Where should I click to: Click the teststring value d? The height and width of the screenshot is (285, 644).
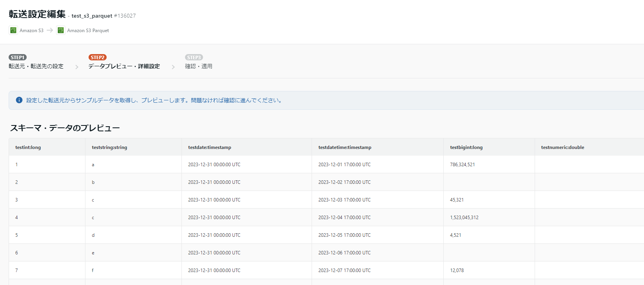pos(93,235)
